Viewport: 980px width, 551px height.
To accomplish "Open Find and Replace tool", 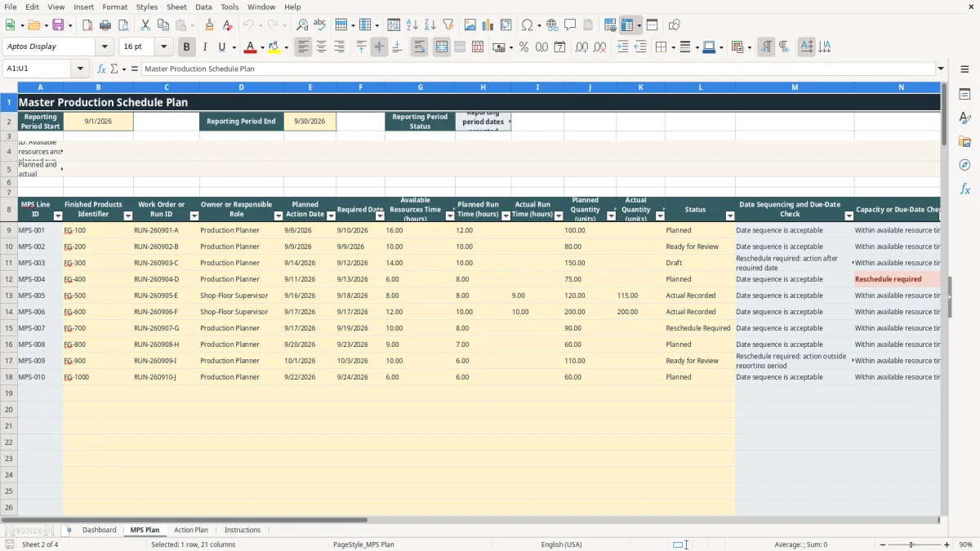I will pyautogui.click(x=302, y=25).
